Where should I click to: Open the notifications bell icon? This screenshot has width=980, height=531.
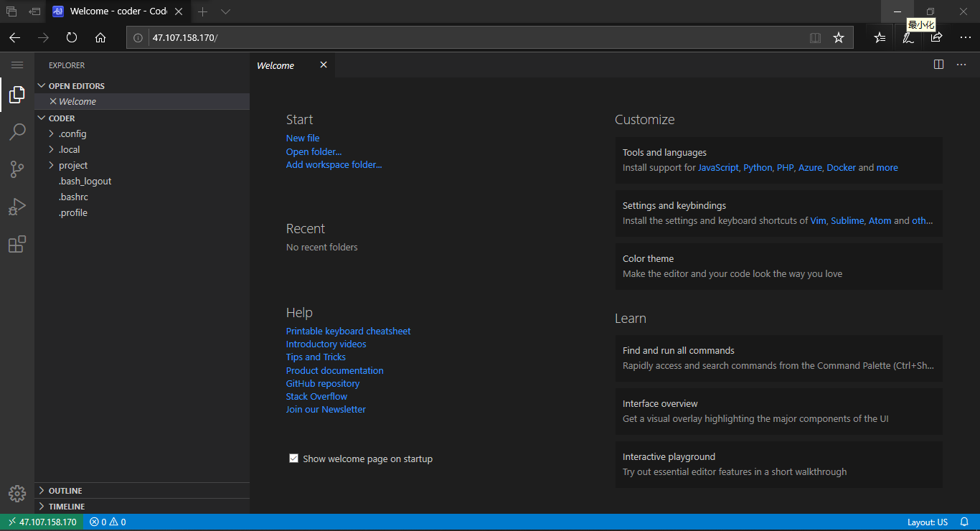964,522
